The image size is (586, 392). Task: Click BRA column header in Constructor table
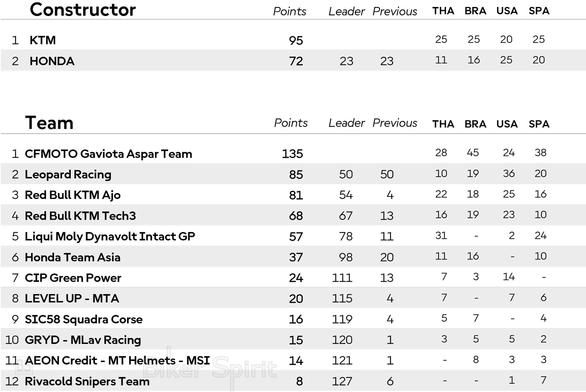475,11
